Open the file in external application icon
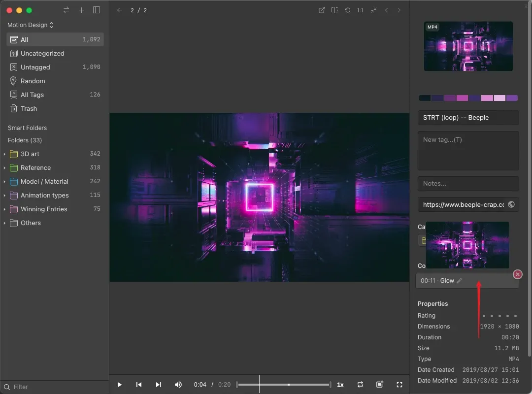 [x=322, y=10]
